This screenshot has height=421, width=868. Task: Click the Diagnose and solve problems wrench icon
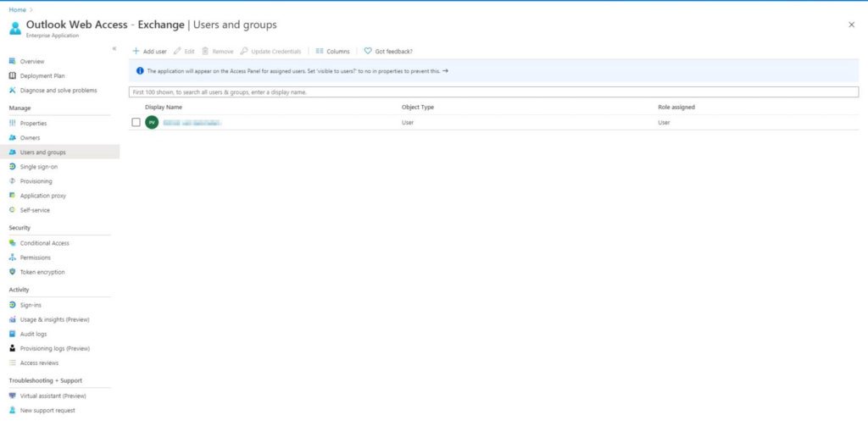point(12,90)
